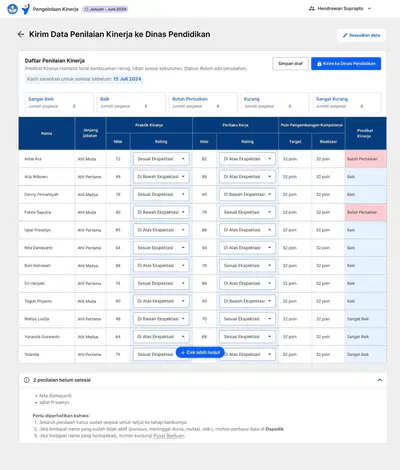
Task: Click the Nama column header
Action: (47, 133)
